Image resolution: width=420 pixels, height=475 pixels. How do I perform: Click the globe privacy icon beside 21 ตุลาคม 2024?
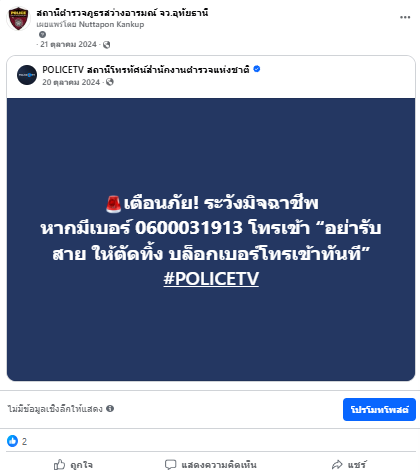pos(106,45)
